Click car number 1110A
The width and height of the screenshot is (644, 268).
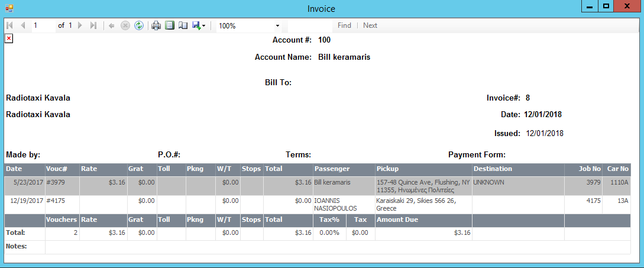(616, 186)
